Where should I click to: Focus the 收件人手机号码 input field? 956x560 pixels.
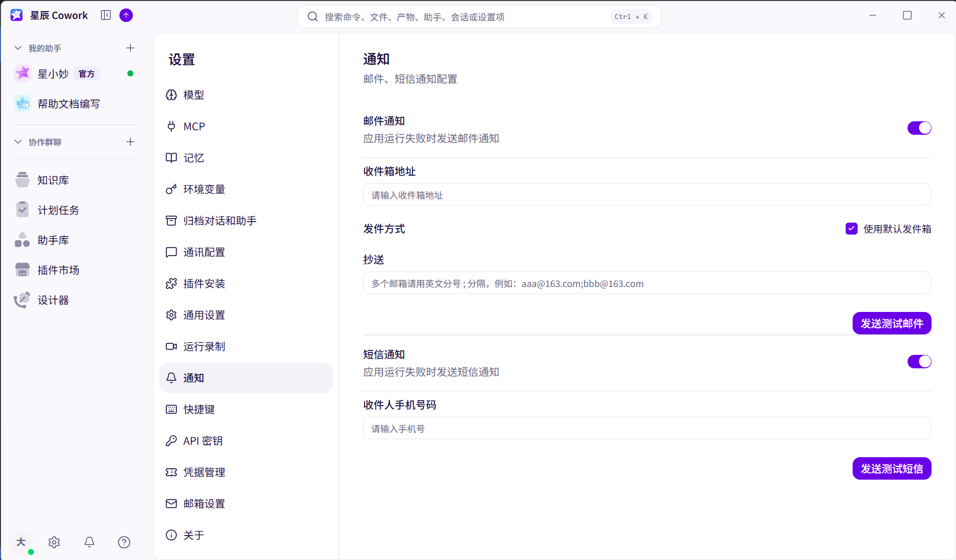point(647,428)
